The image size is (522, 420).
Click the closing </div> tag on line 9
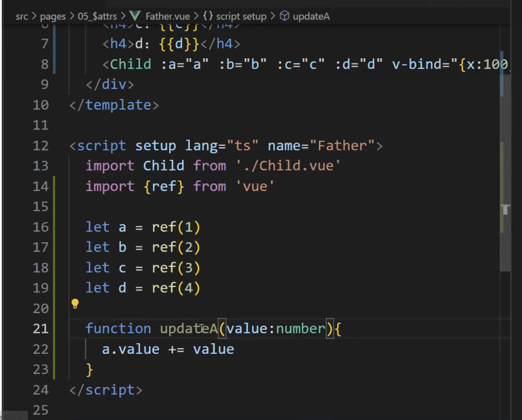tap(110, 84)
